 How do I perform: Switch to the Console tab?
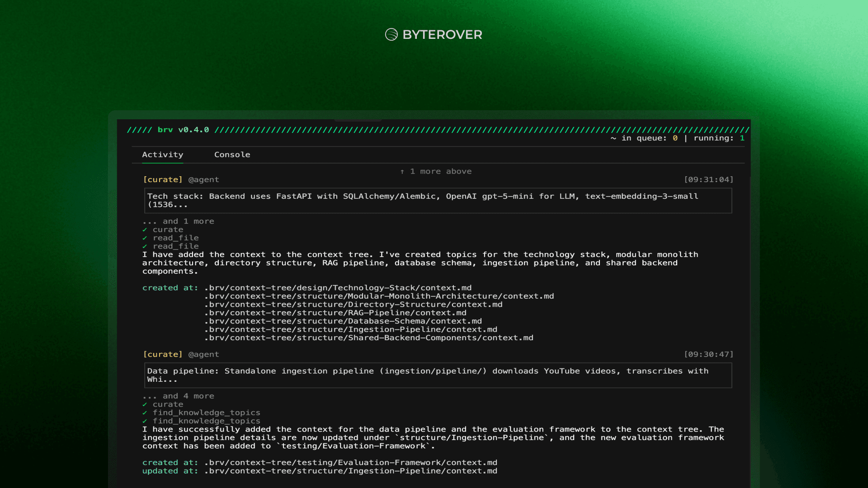tap(232, 155)
